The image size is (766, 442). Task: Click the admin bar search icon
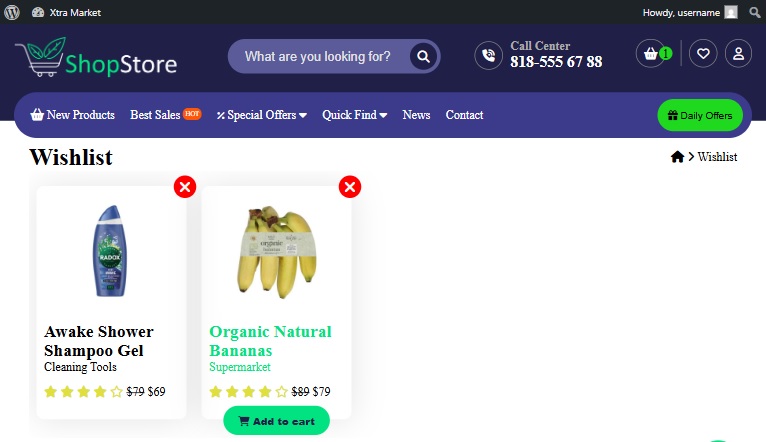[x=755, y=12]
